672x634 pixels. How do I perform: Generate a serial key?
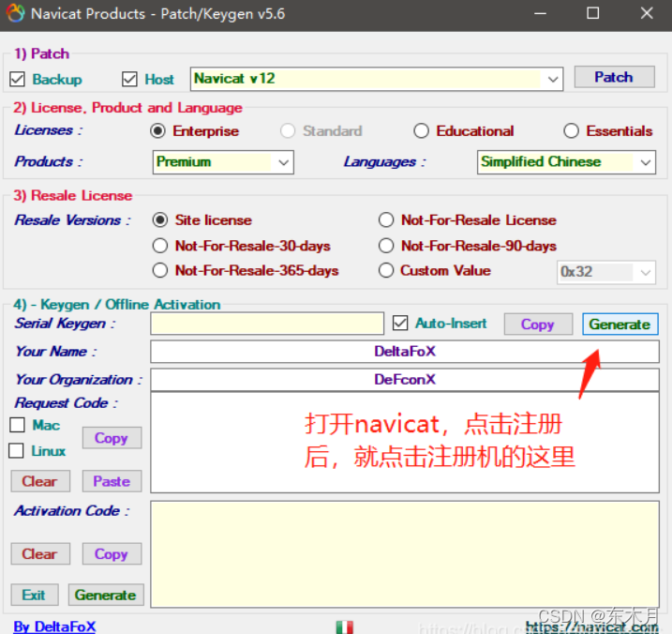(620, 325)
